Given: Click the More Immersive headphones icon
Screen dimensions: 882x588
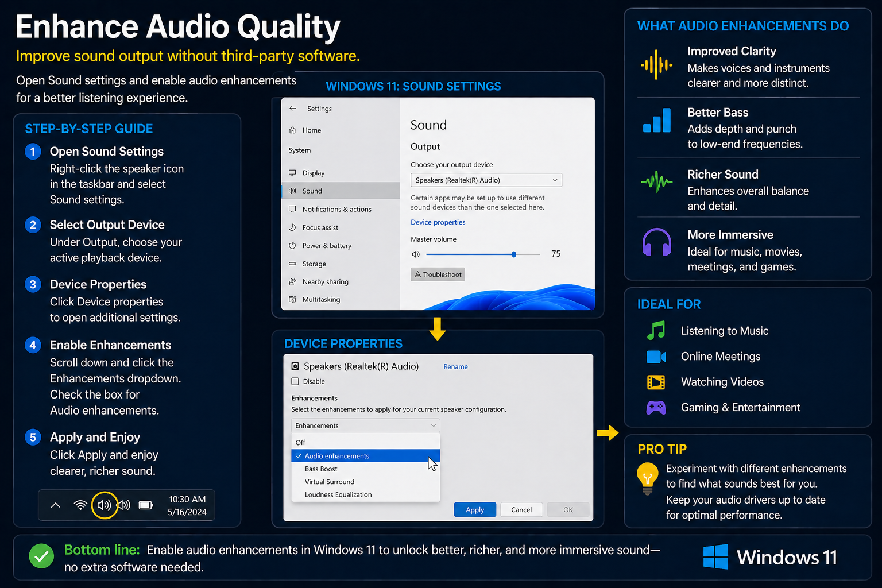Looking at the screenshot, I should click(x=657, y=242).
